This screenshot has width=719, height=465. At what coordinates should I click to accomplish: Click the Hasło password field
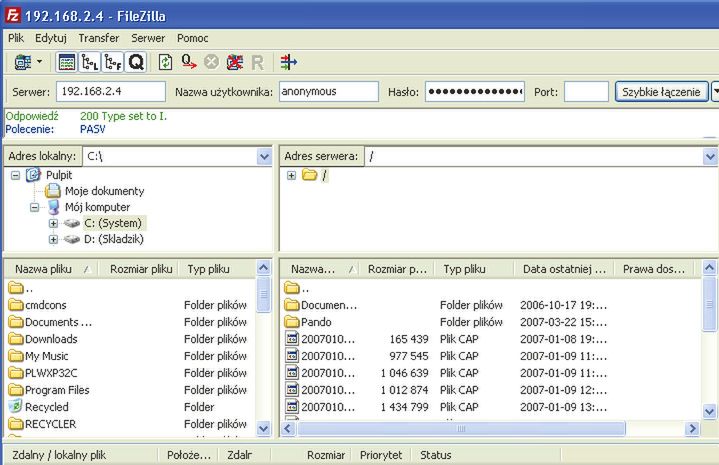coord(475,92)
